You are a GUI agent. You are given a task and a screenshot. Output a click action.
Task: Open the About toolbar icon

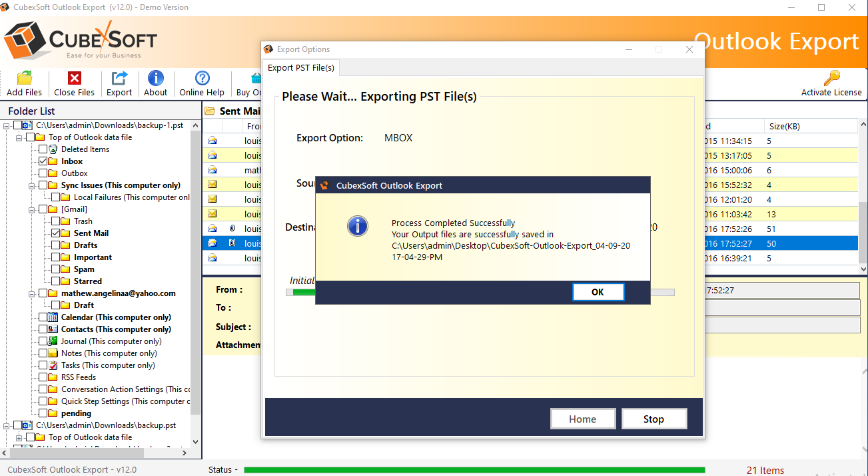pos(156,78)
